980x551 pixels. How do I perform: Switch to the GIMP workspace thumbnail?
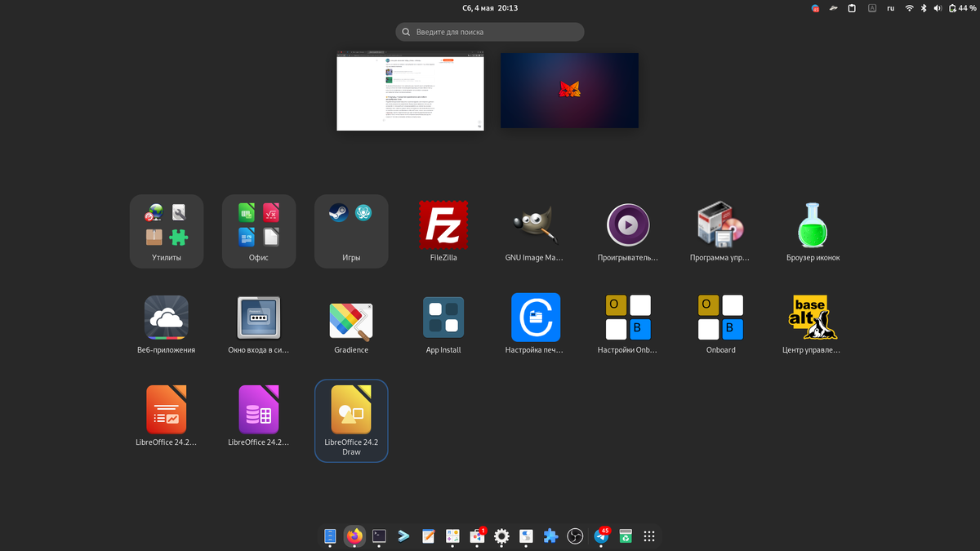click(569, 90)
